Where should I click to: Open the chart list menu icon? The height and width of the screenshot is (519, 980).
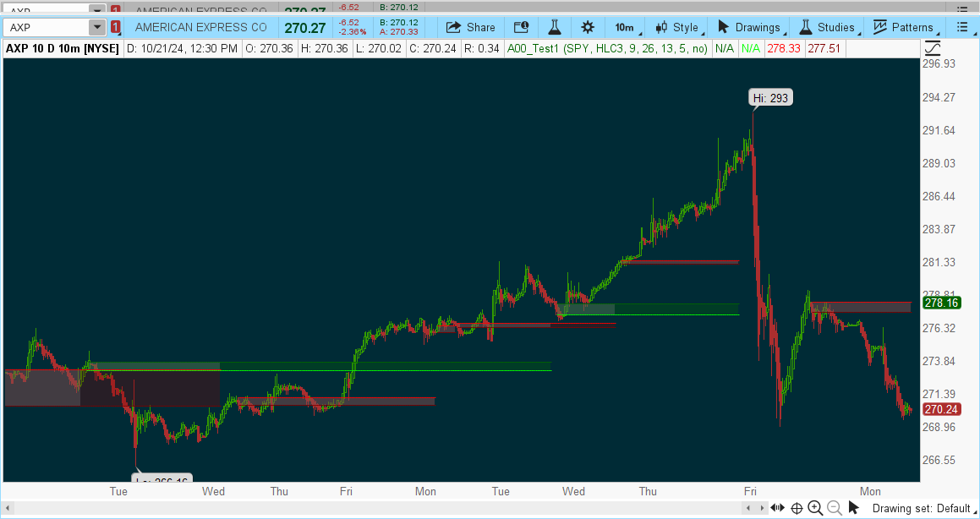[962, 28]
